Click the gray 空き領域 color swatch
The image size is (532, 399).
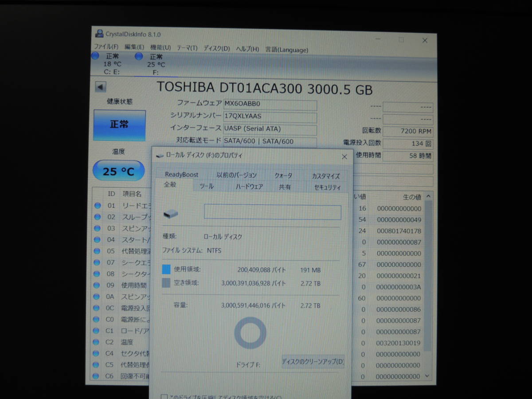(x=166, y=283)
